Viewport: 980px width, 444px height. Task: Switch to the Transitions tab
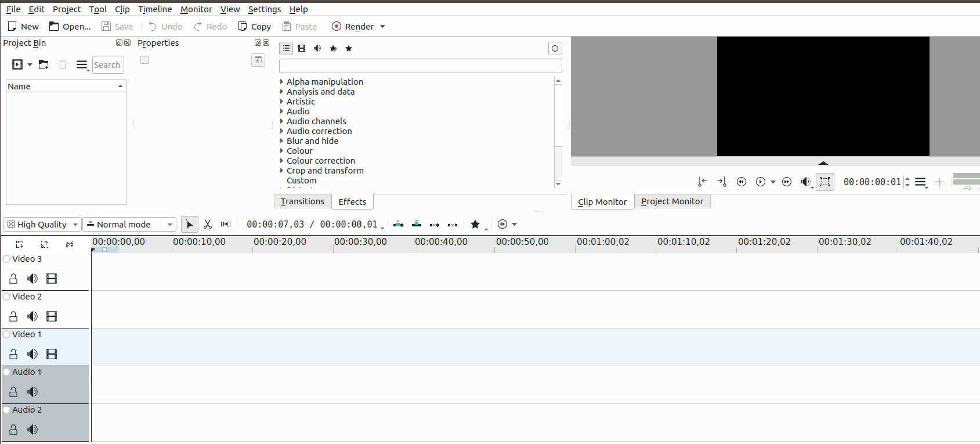[302, 201]
